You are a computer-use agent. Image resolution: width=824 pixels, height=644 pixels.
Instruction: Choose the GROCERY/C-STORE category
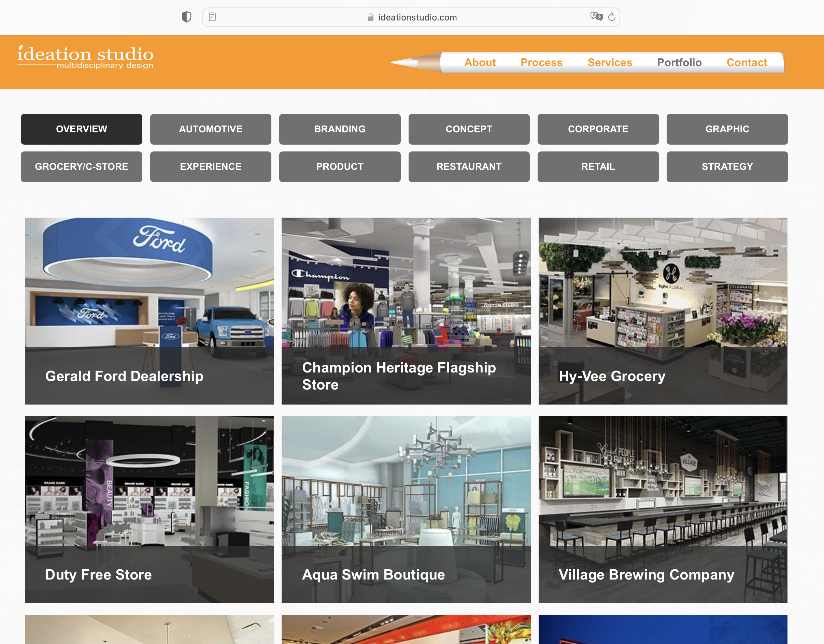pyautogui.click(x=82, y=167)
